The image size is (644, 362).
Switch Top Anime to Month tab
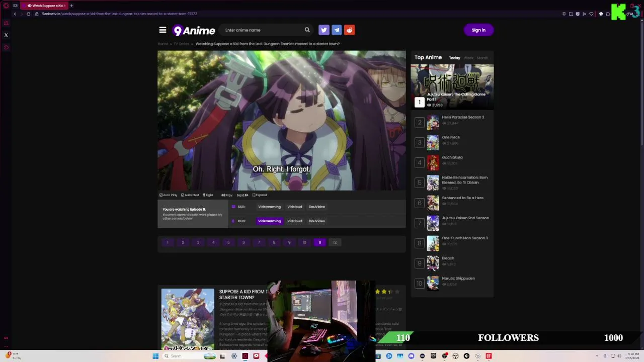[x=482, y=58]
